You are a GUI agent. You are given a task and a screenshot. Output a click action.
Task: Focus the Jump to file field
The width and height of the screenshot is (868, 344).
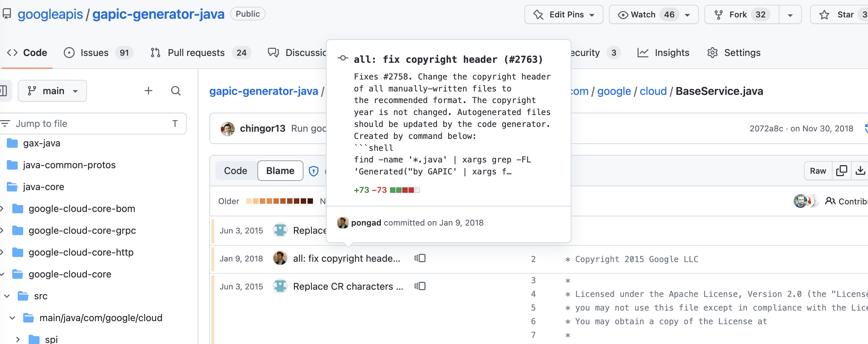click(93, 124)
